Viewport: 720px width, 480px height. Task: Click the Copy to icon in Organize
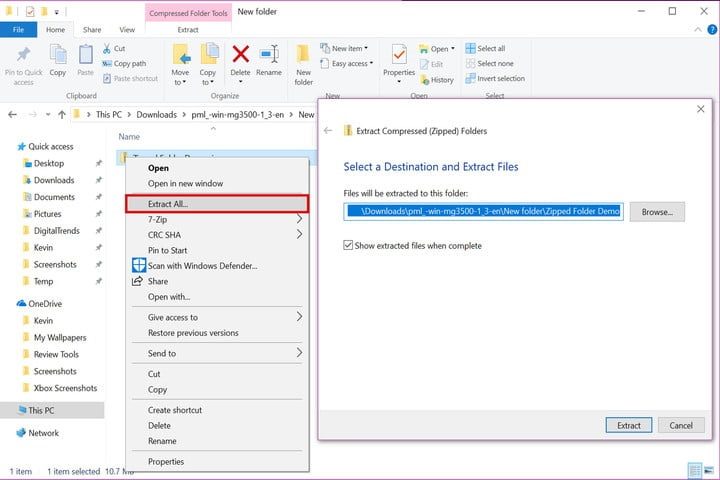pos(208,56)
